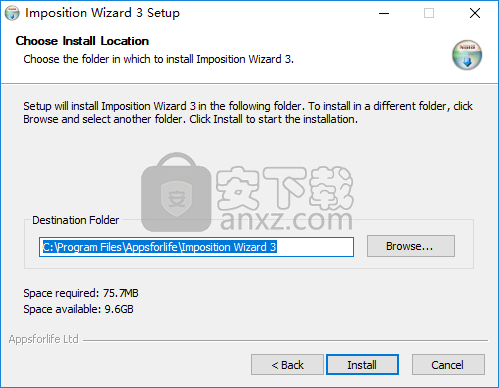This screenshot has width=499, height=388.
Task: Click the Appsforlife Ltd branding text
Action: tap(44, 339)
